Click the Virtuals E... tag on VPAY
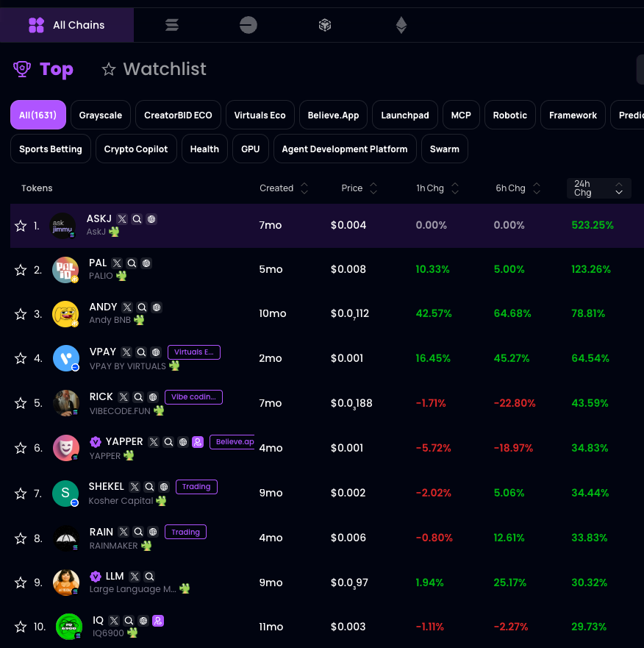 [x=194, y=352]
